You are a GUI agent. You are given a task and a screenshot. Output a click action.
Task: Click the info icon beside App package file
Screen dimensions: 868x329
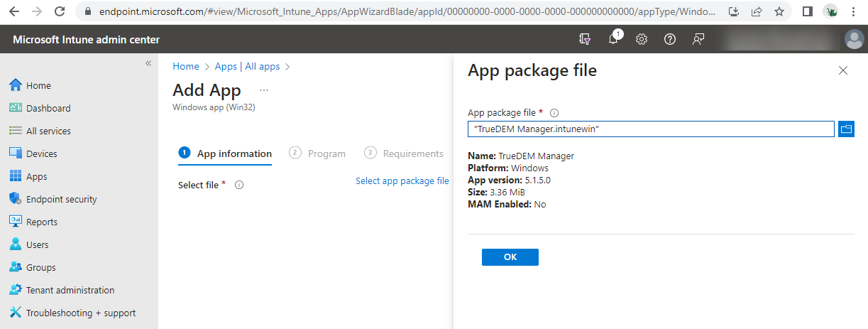pos(554,113)
